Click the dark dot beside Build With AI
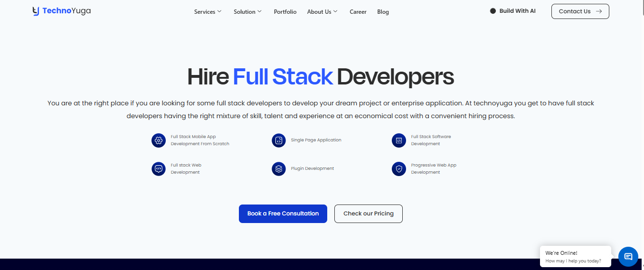The height and width of the screenshot is (270, 644). [493, 11]
